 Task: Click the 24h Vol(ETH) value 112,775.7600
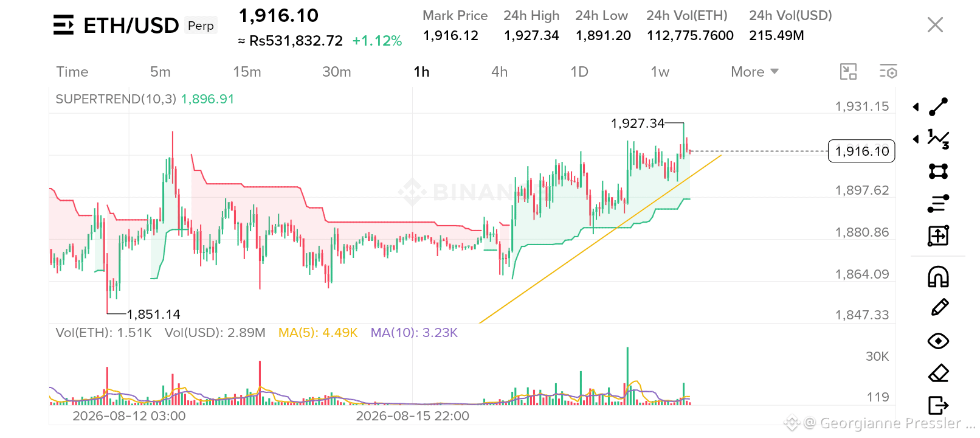tap(690, 36)
